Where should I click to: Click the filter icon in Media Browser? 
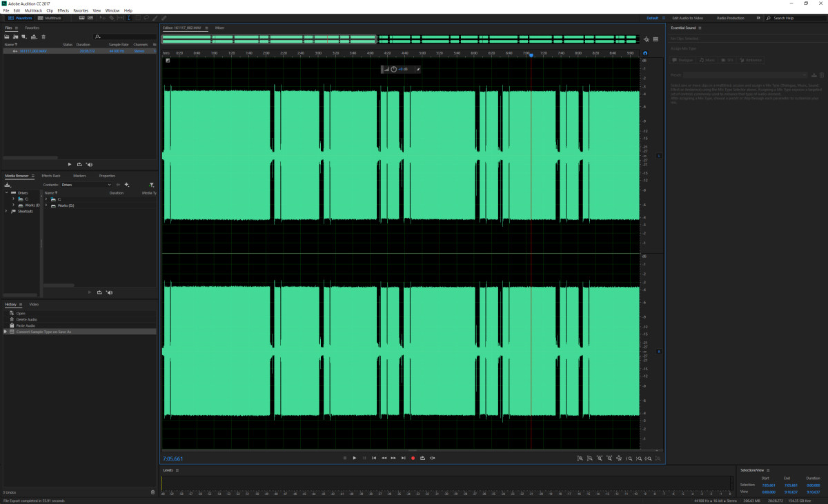(x=151, y=185)
